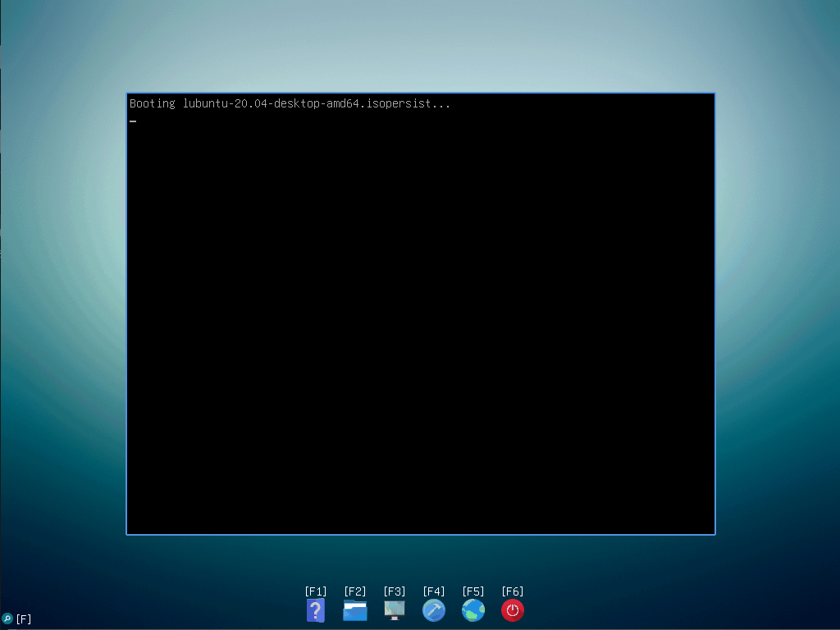Click the [F3] shortcut label
Screen dimensions: 840x630
click(x=395, y=591)
